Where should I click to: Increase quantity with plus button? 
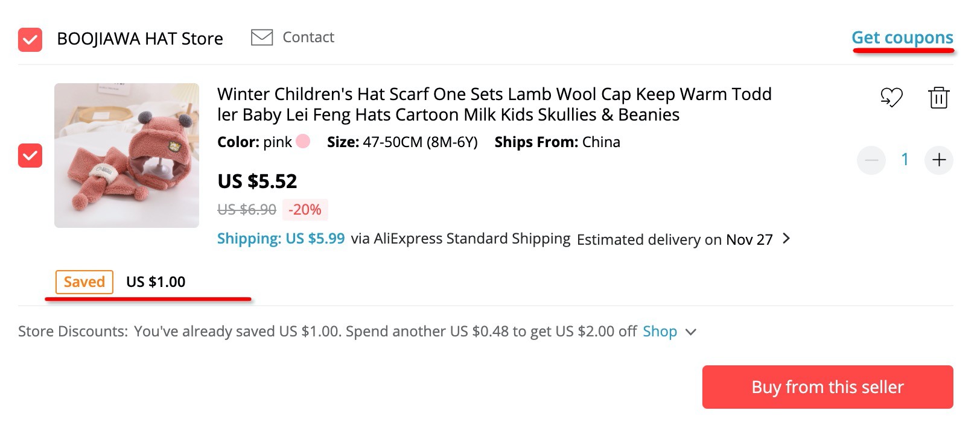(x=939, y=160)
